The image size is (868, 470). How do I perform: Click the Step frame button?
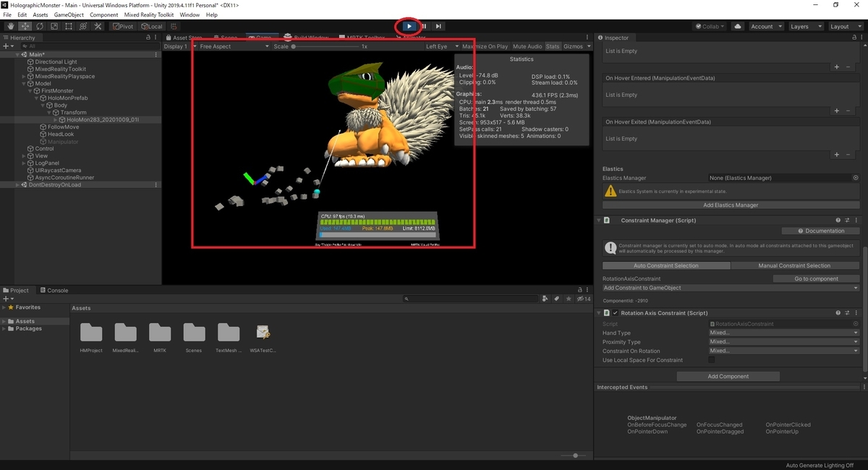click(x=438, y=26)
